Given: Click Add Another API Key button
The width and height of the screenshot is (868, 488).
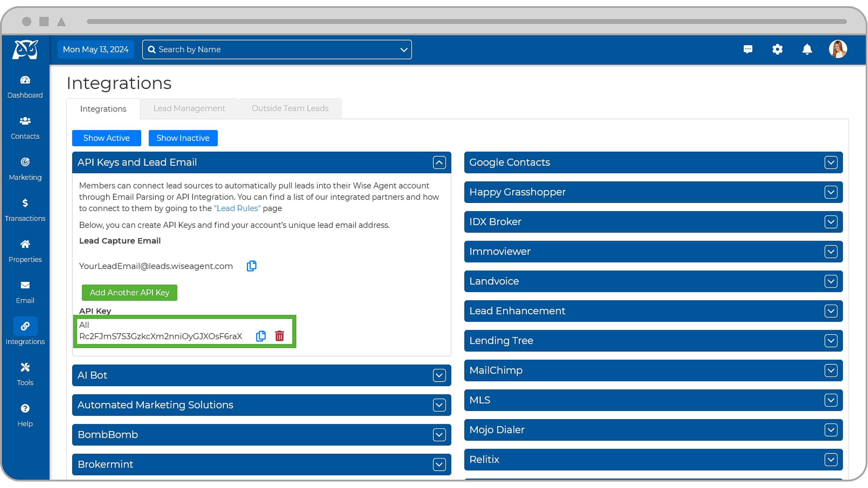Looking at the screenshot, I should pyautogui.click(x=130, y=293).
